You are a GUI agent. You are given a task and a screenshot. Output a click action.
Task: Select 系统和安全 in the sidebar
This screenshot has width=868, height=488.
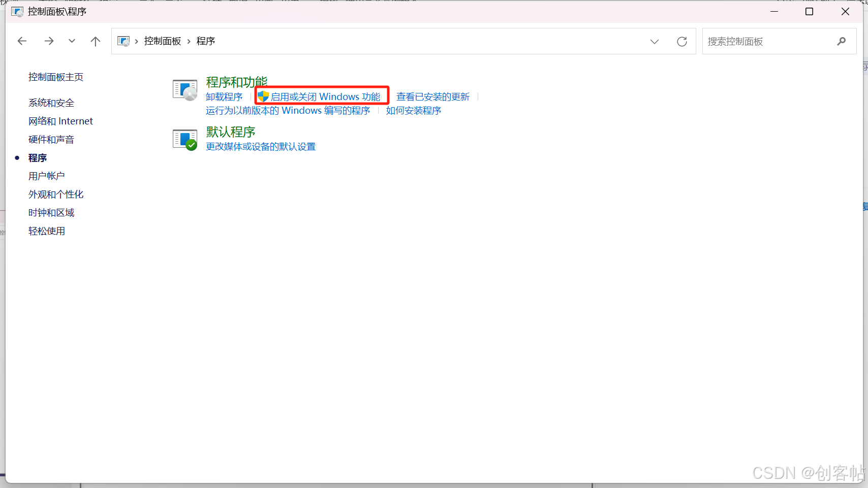[x=51, y=103]
